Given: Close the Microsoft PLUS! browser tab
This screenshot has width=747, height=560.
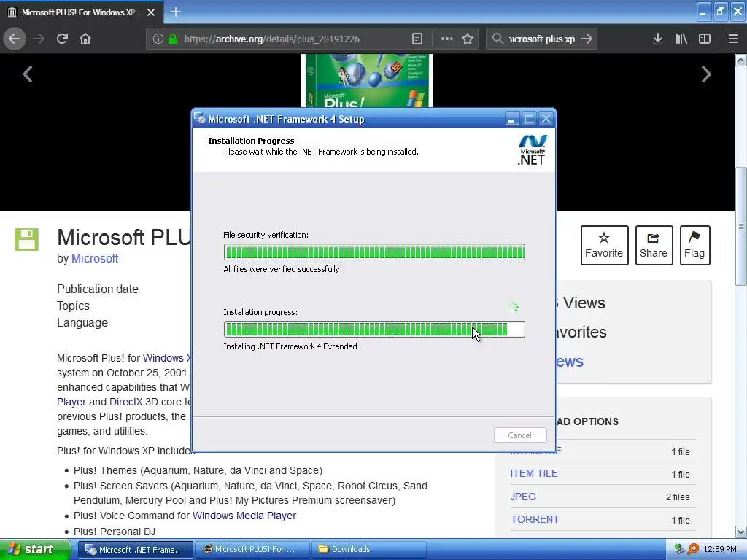Looking at the screenshot, I should [x=151, y=12].
